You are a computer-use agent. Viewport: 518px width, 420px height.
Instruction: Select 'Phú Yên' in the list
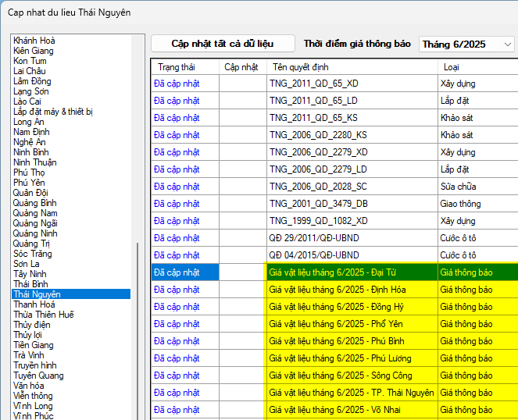pyautogui.click(x=29, y=183)
